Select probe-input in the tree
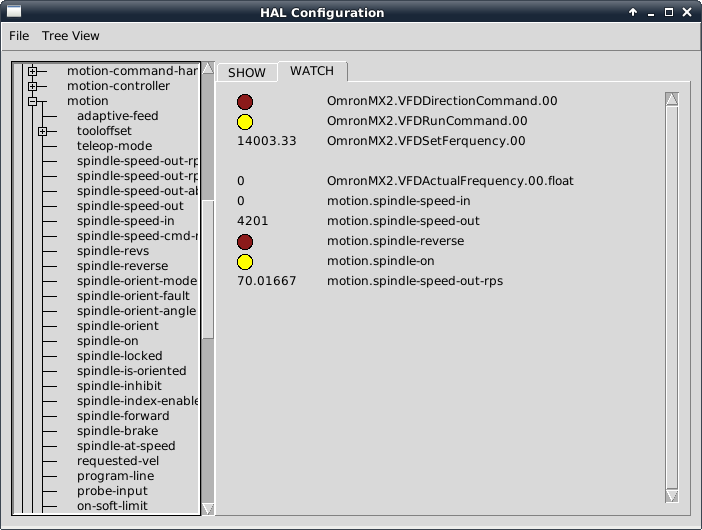The width and height of the screenshot is (702, 530). 112,491
